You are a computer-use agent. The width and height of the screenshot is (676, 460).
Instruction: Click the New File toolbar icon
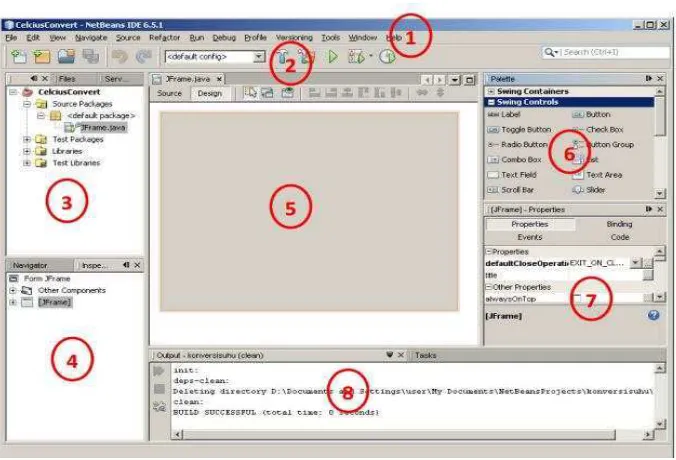19,56
